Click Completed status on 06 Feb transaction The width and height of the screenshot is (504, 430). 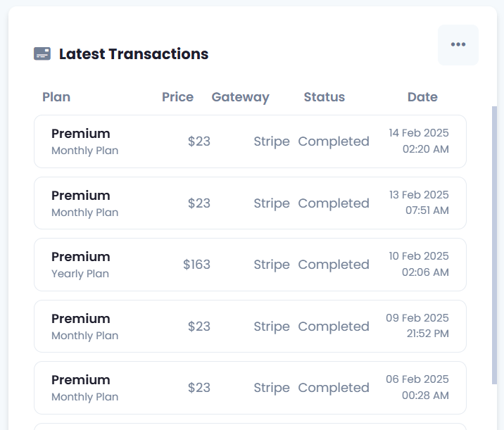tap(334, 388)
